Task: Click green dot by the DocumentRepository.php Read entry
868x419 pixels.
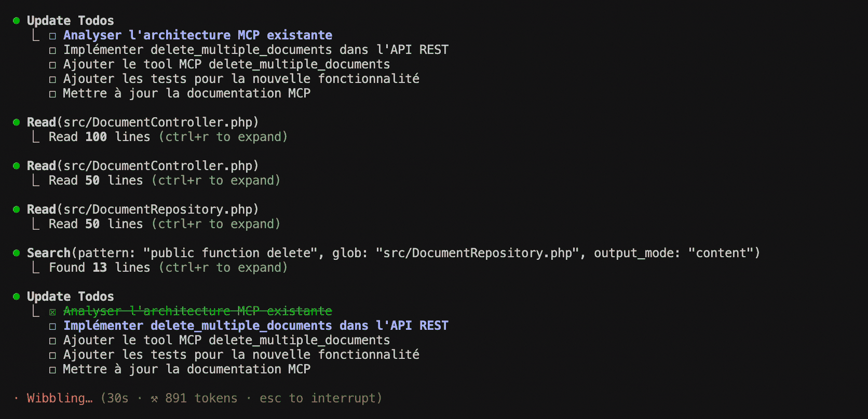Action: (16, 209)
